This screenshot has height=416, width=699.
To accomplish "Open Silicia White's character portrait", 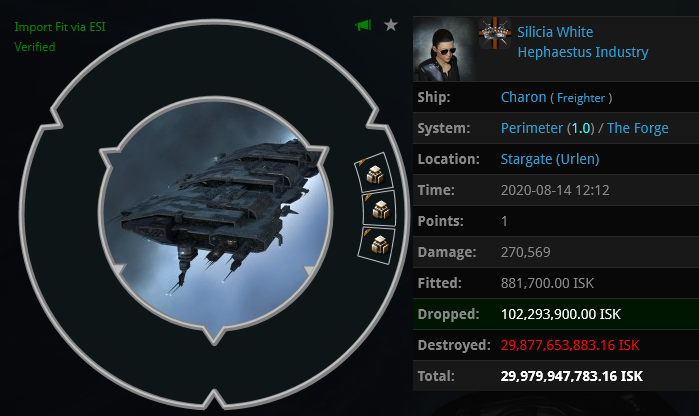I will click(443, 49).
